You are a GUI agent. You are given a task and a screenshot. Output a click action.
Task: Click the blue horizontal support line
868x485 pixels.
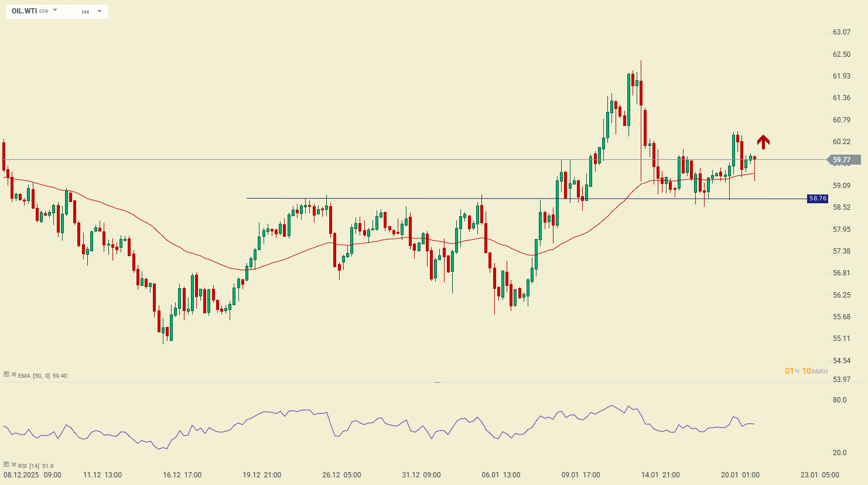(410, 199)
